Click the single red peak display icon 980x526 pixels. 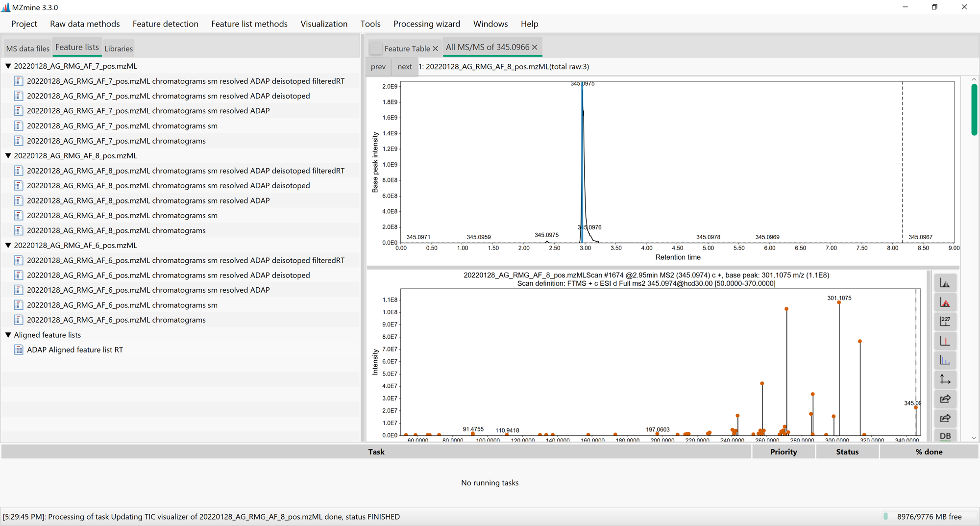tap(945, 340)
